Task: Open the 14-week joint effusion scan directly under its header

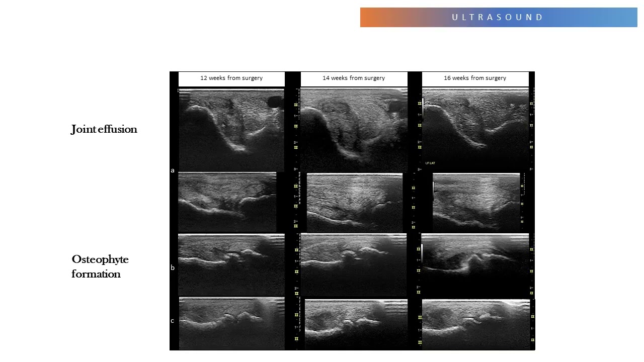Action: pos(354,130)
